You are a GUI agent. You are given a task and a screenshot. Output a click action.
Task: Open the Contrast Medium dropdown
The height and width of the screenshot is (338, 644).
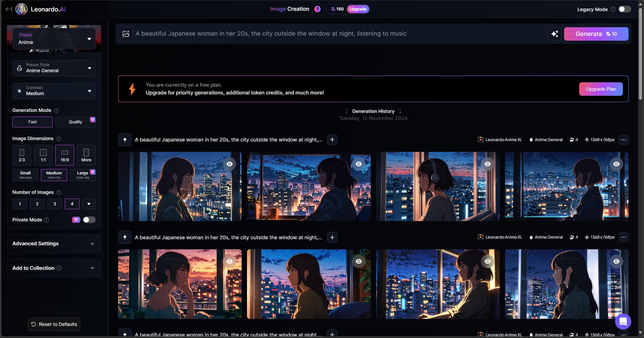[x=54, y=91]
